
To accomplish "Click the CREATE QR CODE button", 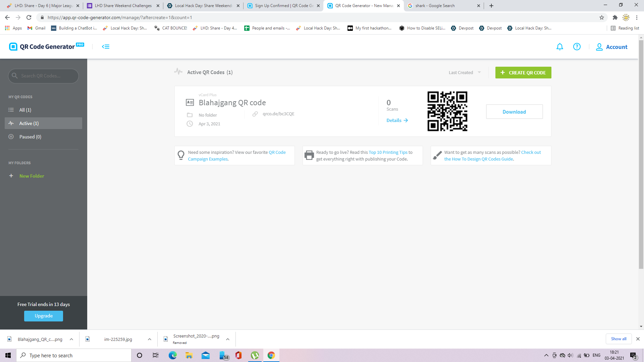I will coord(523,72).
